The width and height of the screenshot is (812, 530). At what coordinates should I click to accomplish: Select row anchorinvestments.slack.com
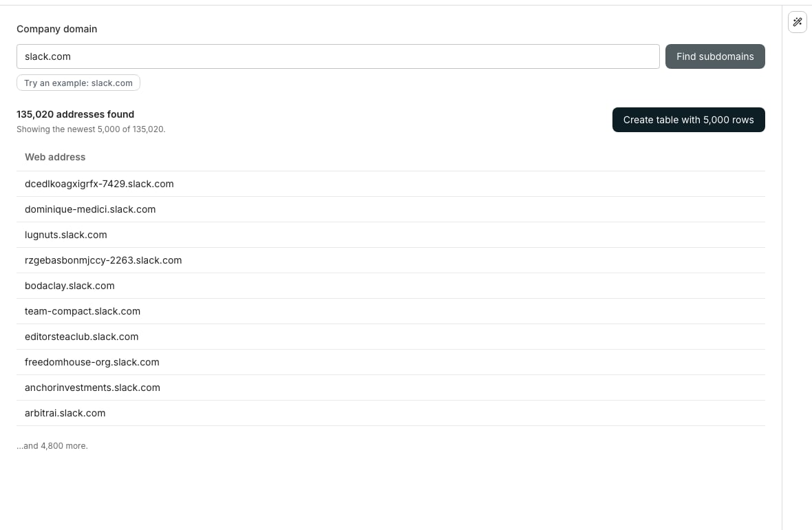pos(390,388)
